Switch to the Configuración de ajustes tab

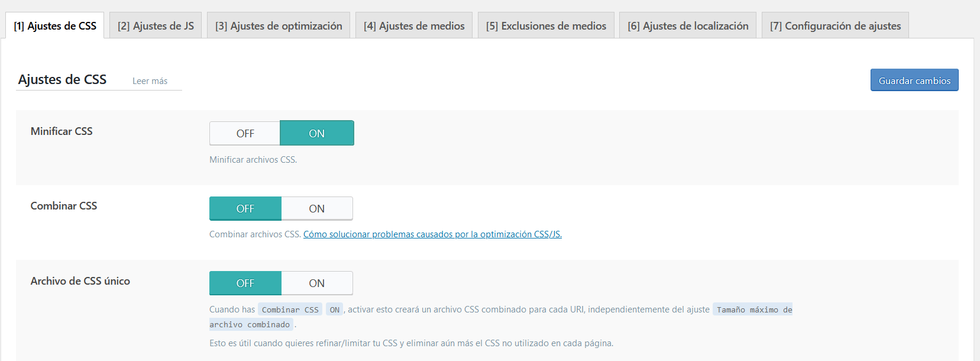835,25
